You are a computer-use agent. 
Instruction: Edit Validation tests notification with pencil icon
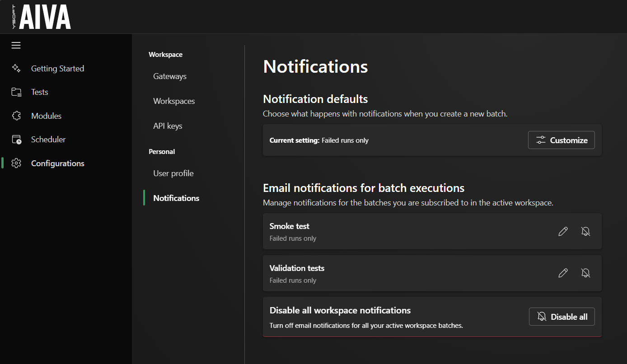point(563,273)
